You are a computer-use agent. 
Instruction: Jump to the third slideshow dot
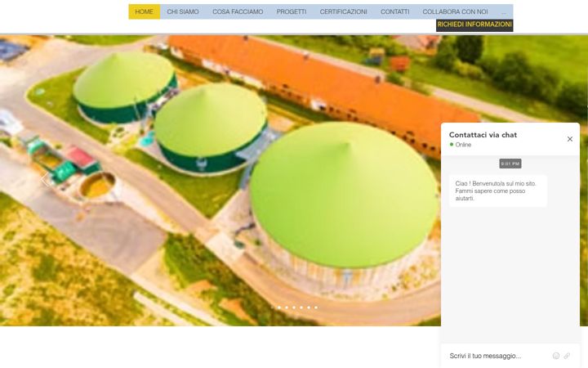click(294, 307)
